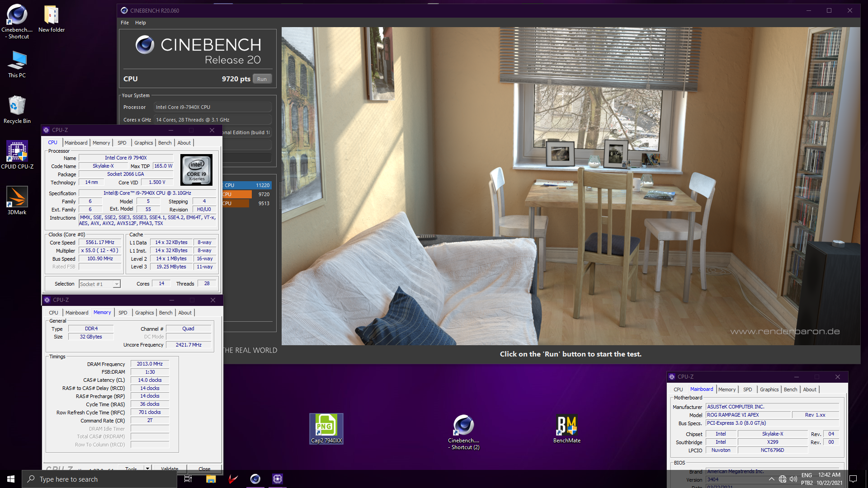
Task: Select the Cap2 7940XX PNG file
Action: coord(326,428)
